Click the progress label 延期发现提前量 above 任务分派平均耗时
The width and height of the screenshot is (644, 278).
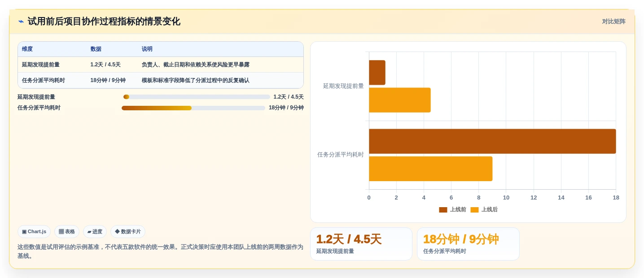(x=36, y=97)
